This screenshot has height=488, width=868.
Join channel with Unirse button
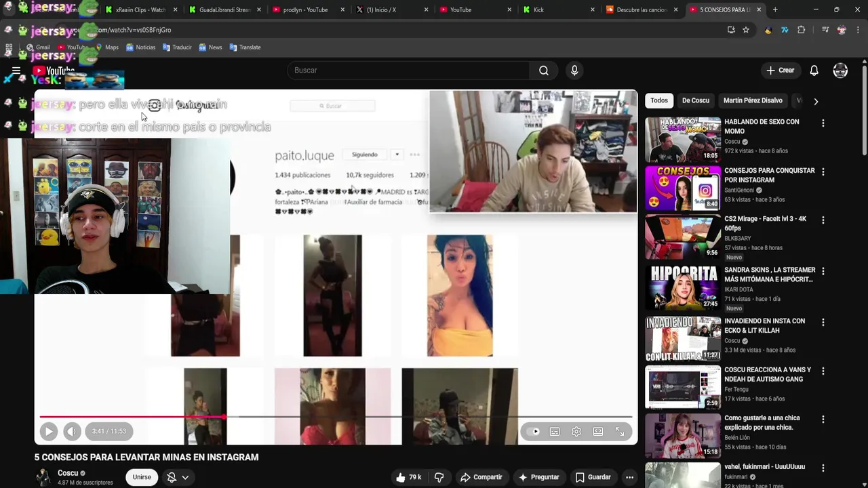point(142,477)
